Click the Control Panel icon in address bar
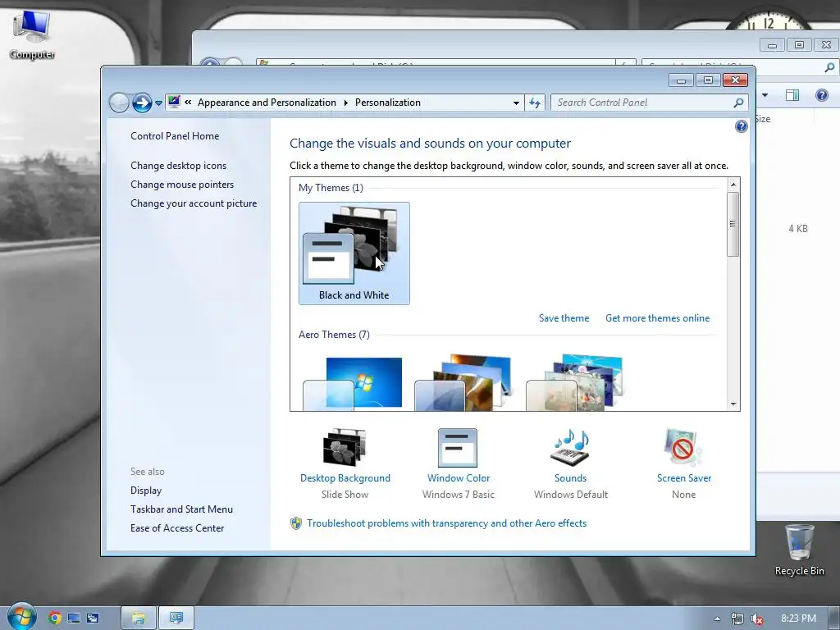Viewport: 840px width, 630px height. (x=174, y=102)
